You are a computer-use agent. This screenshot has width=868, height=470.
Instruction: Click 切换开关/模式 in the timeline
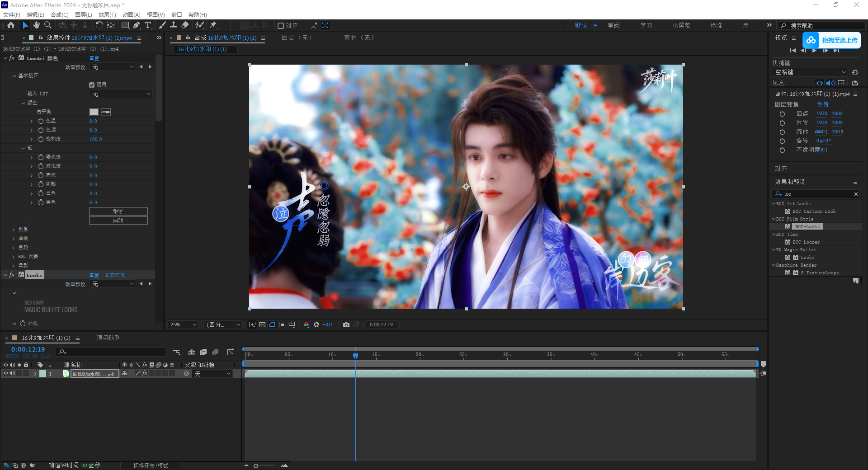[151, 465]
